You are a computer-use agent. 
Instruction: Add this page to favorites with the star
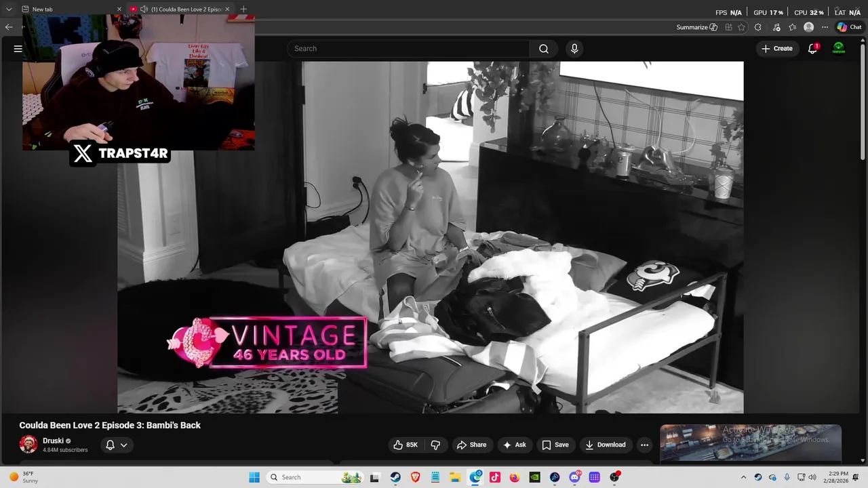(742, 27)
